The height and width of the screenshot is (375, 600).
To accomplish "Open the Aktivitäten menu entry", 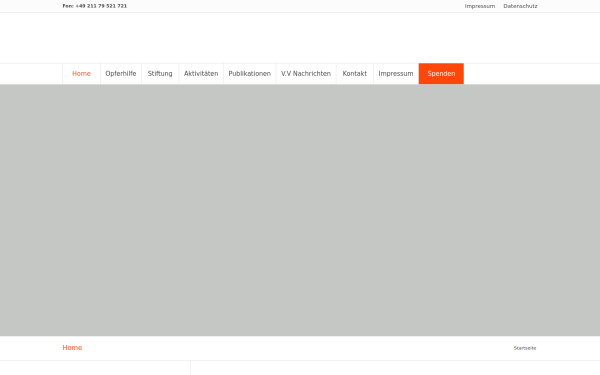I will [x=201, y=73].
